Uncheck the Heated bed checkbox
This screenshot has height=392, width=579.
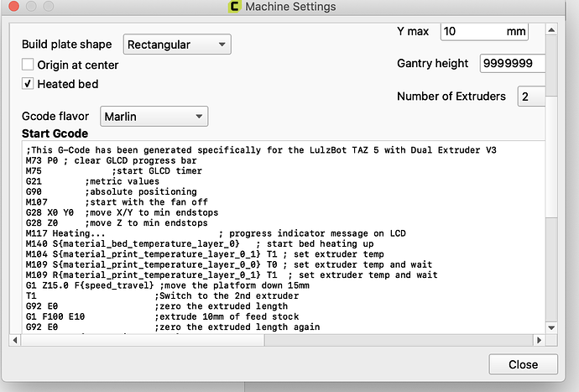pos(28,84)
